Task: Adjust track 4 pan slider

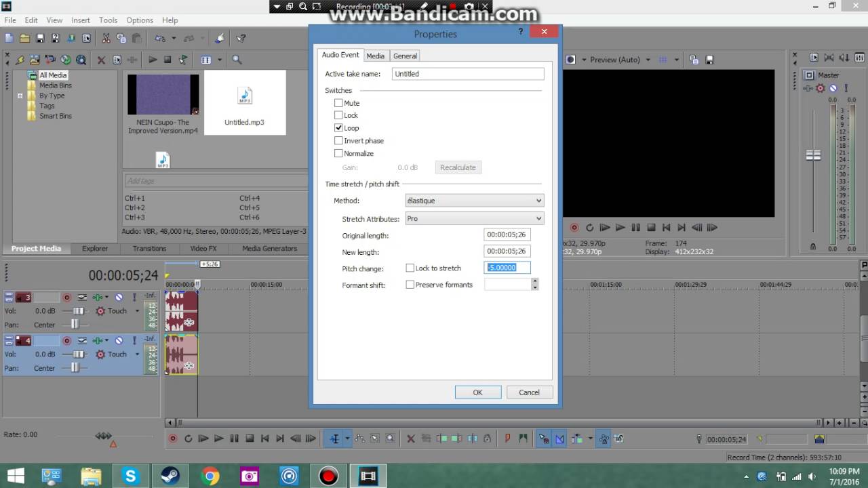Action: coord(75,368)
